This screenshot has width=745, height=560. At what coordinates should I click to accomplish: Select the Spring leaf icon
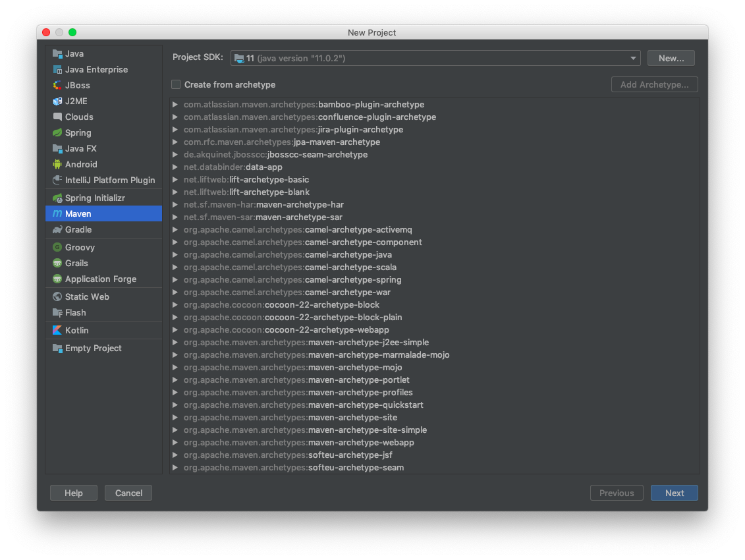click(x=57, y=132)
